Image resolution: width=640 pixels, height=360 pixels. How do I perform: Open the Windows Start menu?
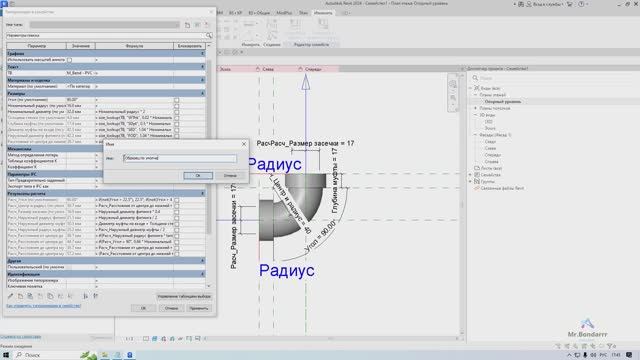click(6, 355)
